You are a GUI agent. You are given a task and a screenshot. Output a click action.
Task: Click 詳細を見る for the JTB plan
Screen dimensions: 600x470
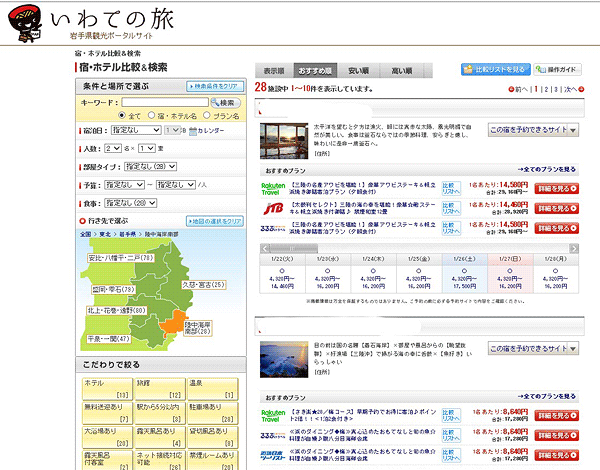(x=556, y=209)
